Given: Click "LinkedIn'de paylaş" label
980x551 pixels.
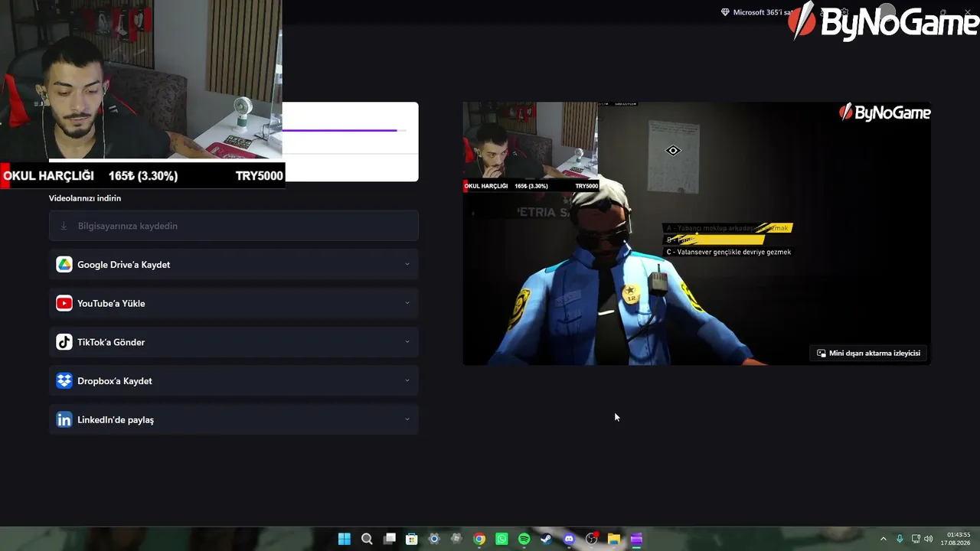Looking at the screenshot, I should 116,420.
